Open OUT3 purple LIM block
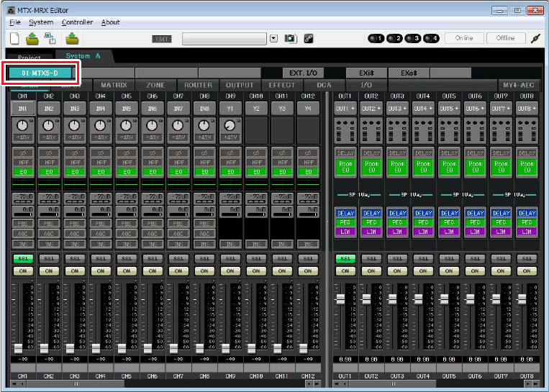Screen dimensions: 549x392 (397, 232)
